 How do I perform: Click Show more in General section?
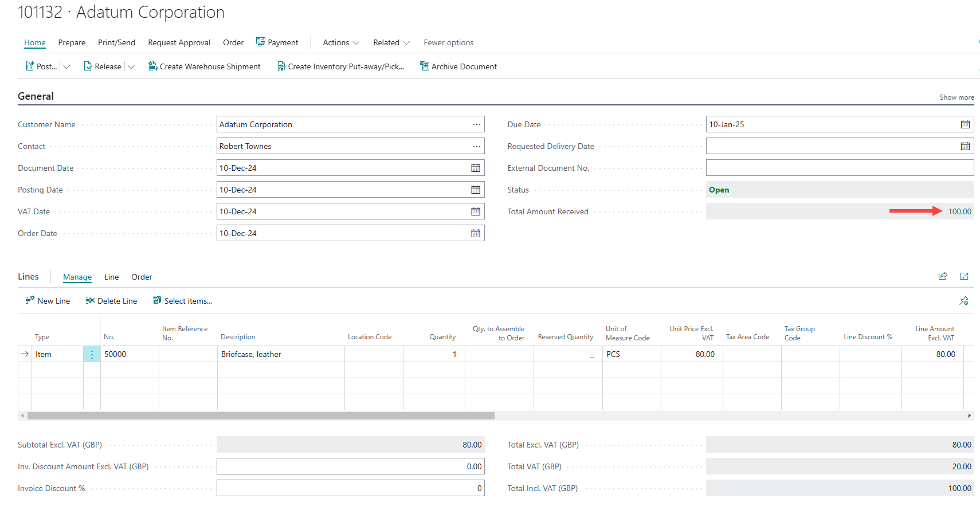(x=957, y=97)
